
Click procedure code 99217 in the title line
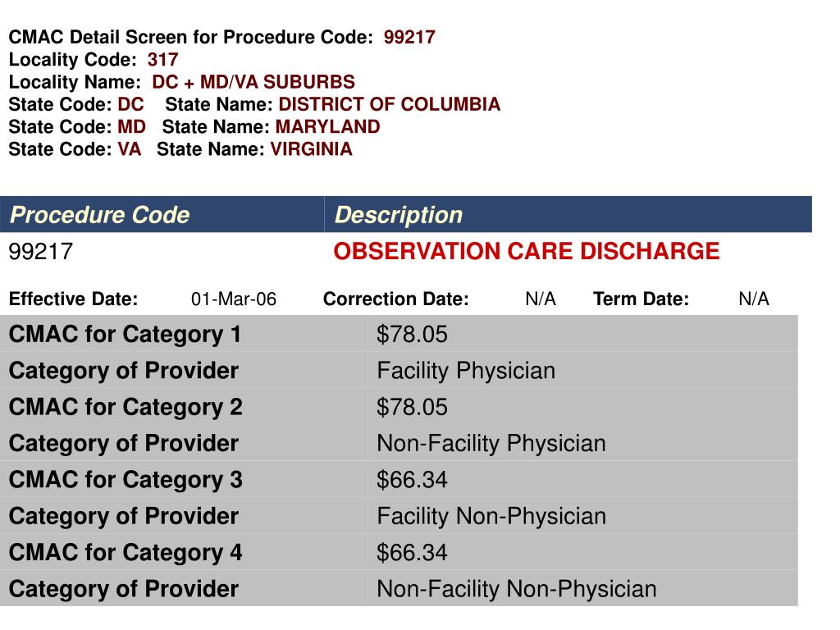pyautogui.click(x=409, y=37)
